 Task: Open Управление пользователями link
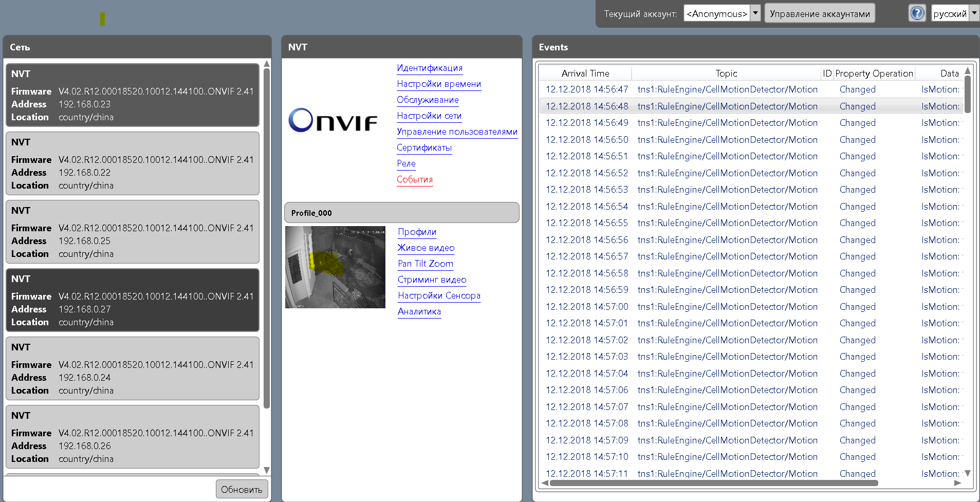(456, 132)
